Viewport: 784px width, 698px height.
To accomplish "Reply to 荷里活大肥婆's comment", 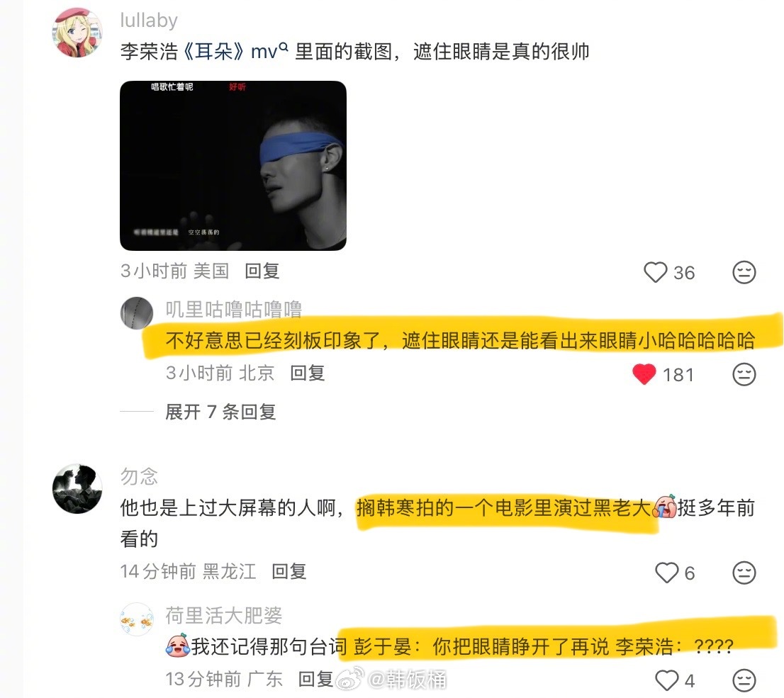I will pos(315,679).
